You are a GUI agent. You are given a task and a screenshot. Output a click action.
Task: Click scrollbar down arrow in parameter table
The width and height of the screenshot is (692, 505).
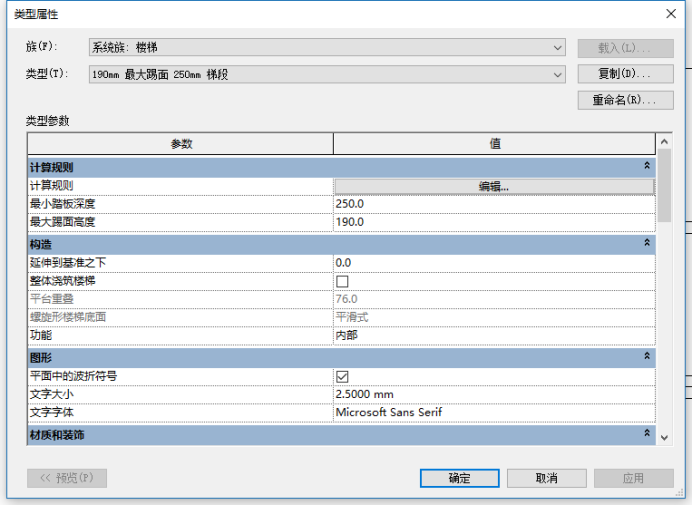point(664,437)
